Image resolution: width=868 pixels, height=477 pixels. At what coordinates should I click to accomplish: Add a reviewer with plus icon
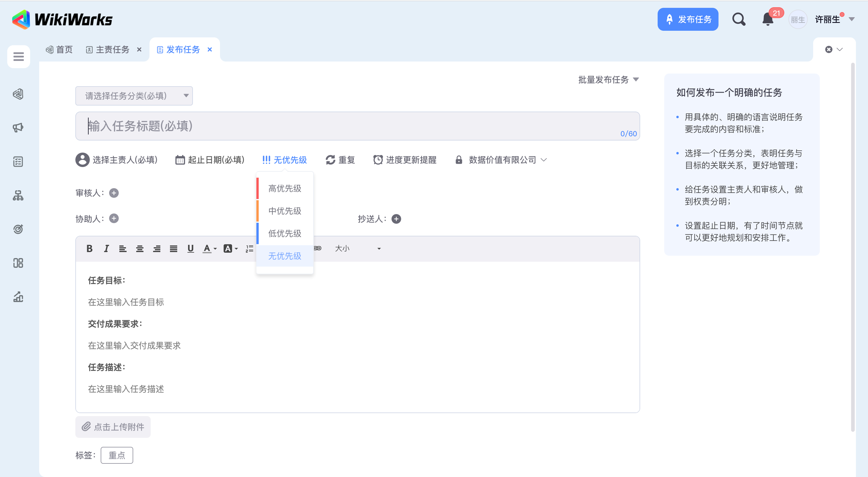tap(114, 193)
